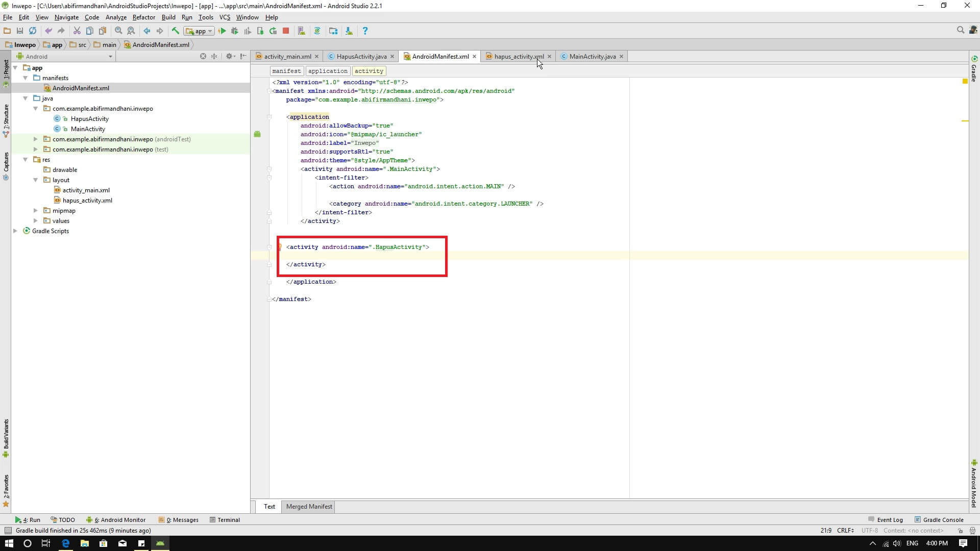
Task: Expand the Gradle Scripts node
Action: click(x=15, y=231)
